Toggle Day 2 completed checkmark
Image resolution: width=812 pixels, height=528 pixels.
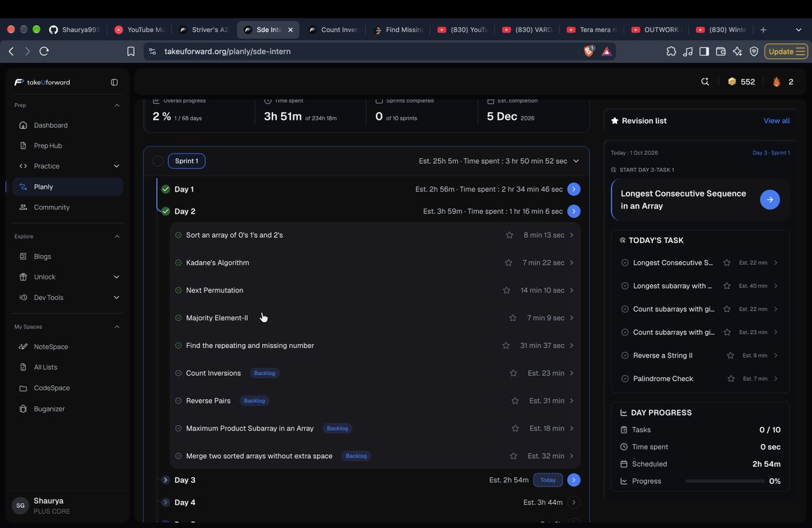(x=166, y=211)
